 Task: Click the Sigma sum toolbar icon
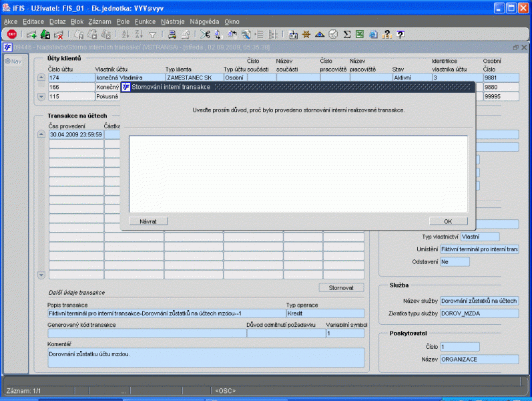click(346, 34)
